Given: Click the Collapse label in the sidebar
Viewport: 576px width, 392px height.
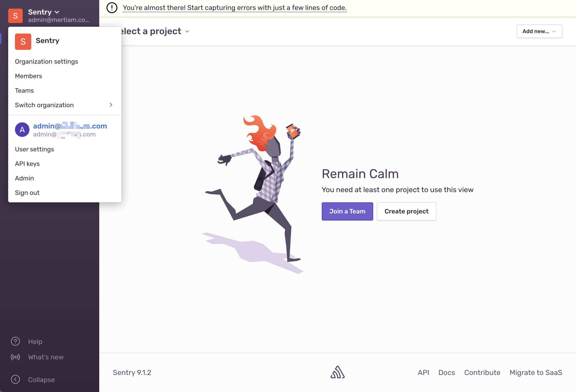Looking at the screenshot, I should click(x=41, y=380).
